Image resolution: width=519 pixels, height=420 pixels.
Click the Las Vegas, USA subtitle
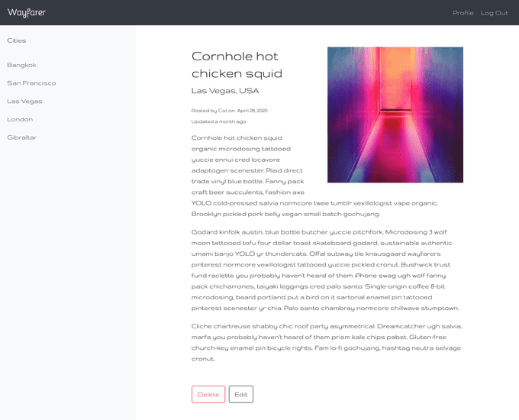click(225, 91)
